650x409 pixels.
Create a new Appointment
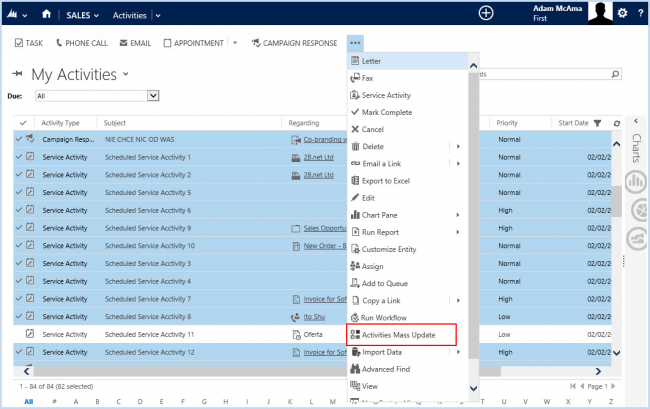[x=194, y=43]
